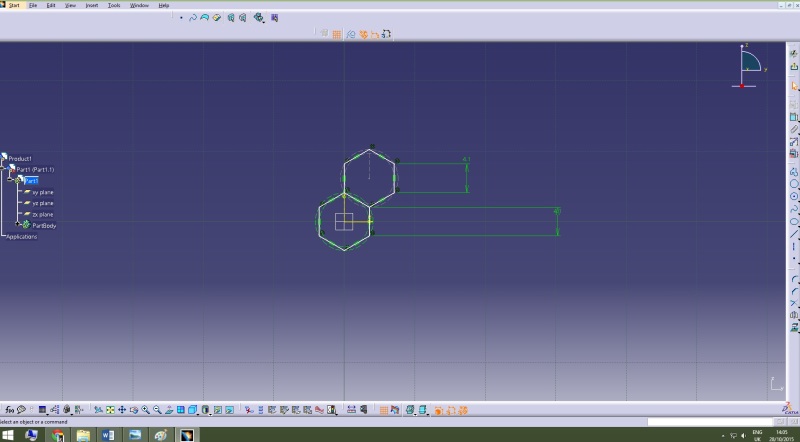Click the upper hexagon's dimension value
Viewport: 800px width, 442px height.
(466, 160)
